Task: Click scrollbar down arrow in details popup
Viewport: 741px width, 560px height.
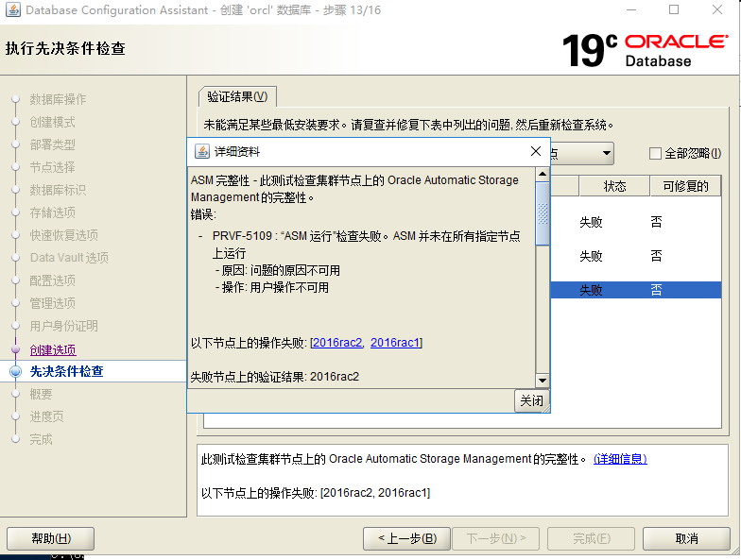Action: 542,380
